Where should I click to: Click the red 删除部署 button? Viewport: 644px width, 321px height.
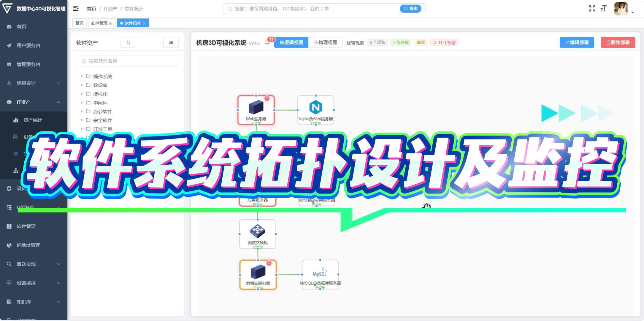click(x=618, y=43)
